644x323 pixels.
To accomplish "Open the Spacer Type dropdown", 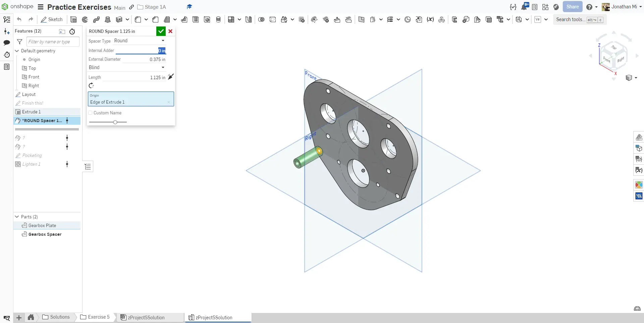I will (x=139, y=41).
